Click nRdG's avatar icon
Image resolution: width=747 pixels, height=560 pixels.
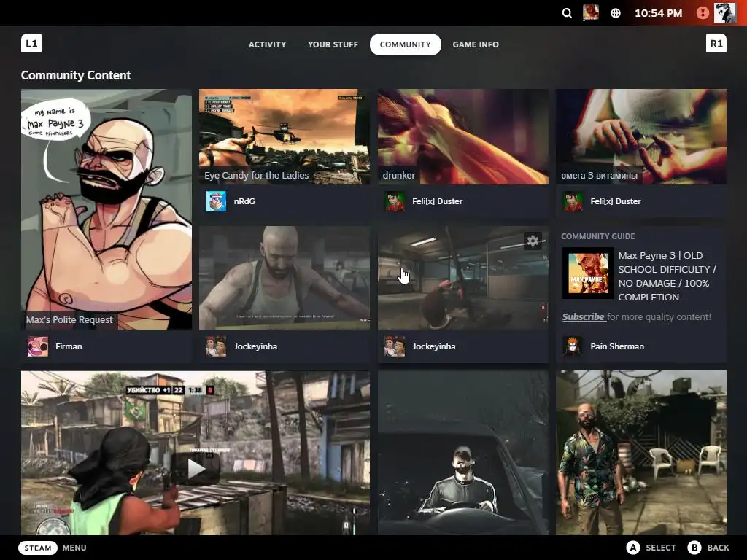(216, 201)
